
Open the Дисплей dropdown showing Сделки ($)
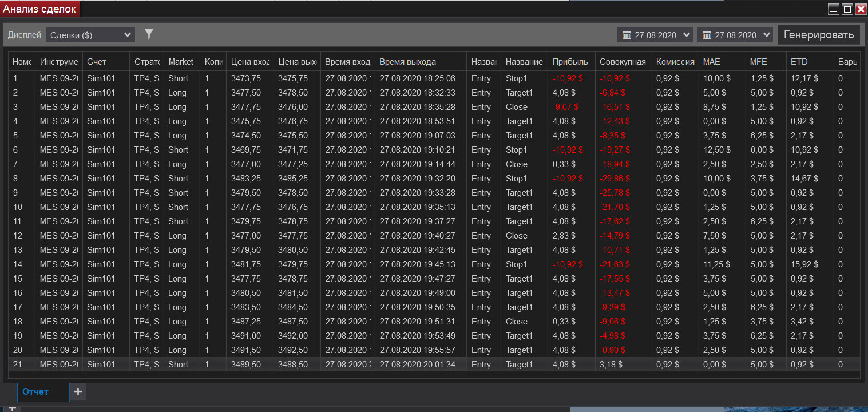tap(90, 35)
